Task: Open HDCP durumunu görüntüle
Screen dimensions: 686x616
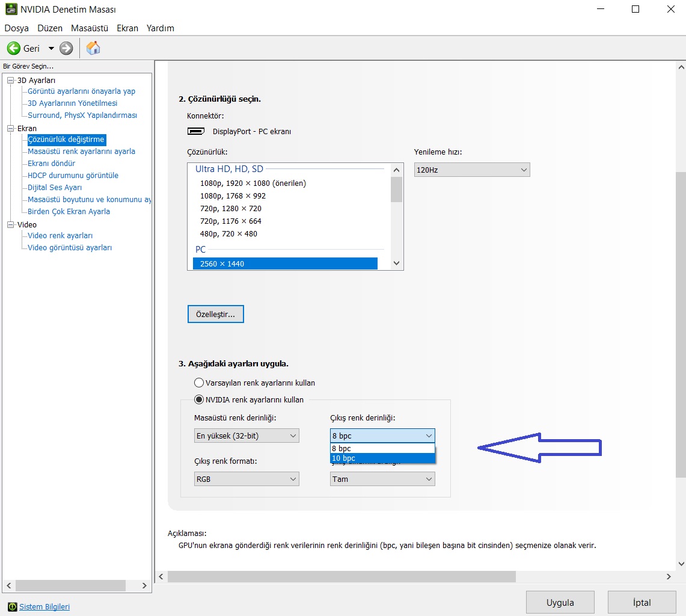Action: [x=73, y=176]
